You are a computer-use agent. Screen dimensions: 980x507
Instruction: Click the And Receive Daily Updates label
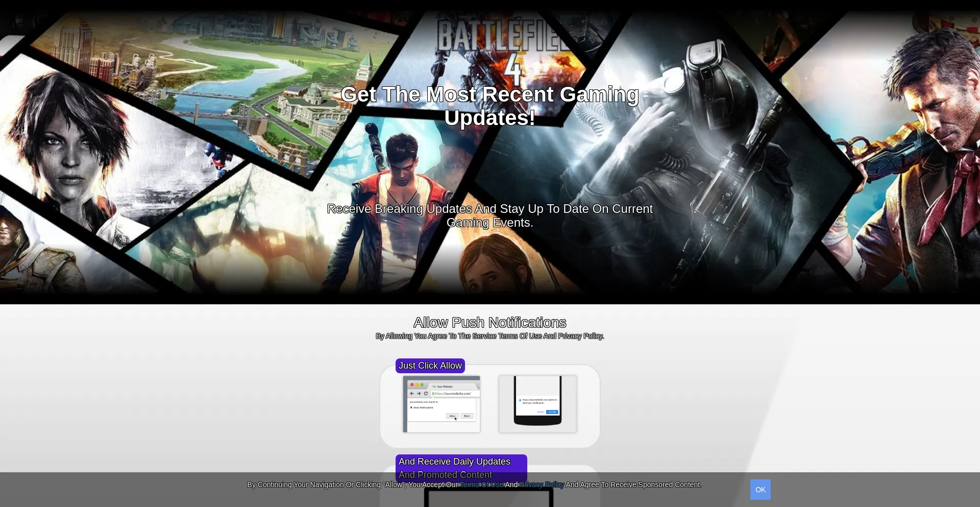tap(454, 462)
